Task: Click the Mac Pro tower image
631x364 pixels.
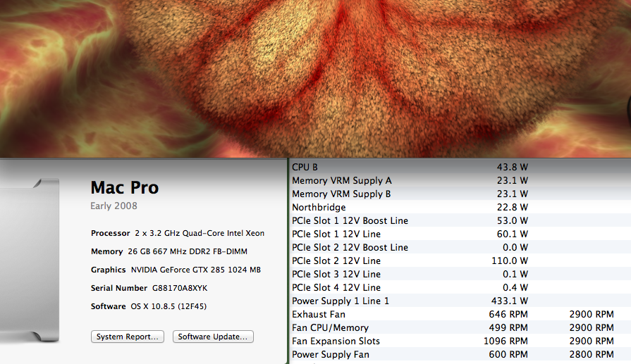Action: pos(30,261)
